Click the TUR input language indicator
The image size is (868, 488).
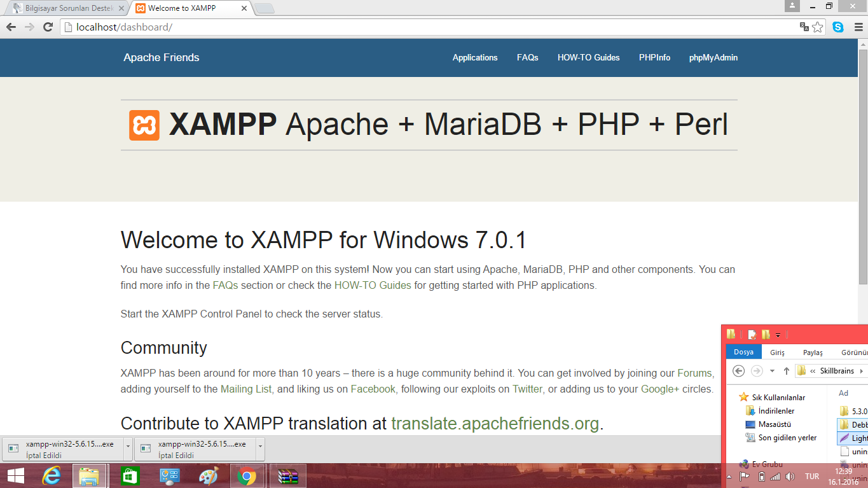tap(812, 477)
